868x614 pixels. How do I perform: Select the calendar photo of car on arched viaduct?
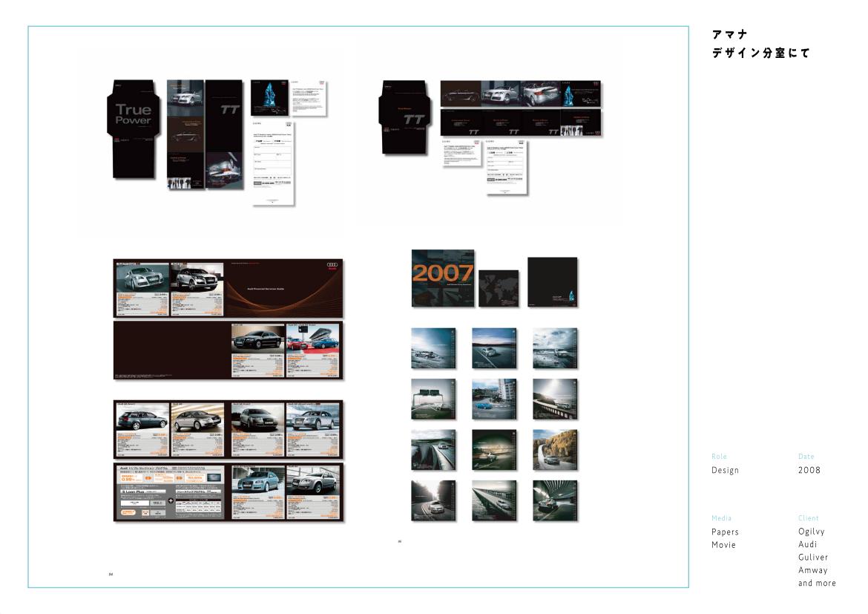point(555,399)
